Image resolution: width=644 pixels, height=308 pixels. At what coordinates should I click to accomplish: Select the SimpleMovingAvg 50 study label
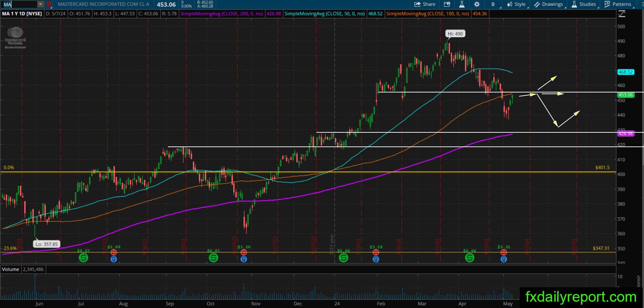click(x=324, y=14)
